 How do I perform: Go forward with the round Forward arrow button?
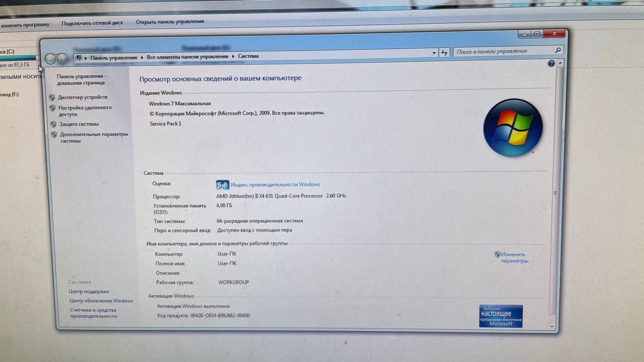pos(62,59)
